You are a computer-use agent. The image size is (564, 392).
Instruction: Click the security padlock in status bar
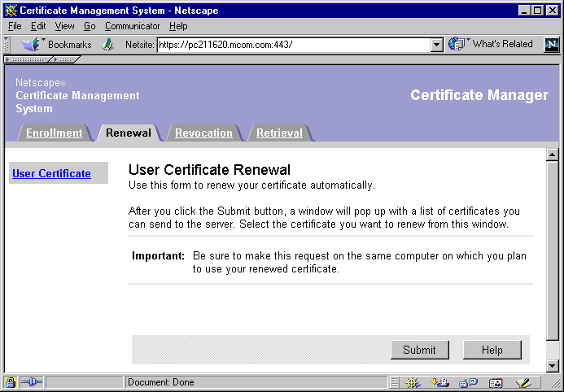pyautogui.click(x=11, y=382)
